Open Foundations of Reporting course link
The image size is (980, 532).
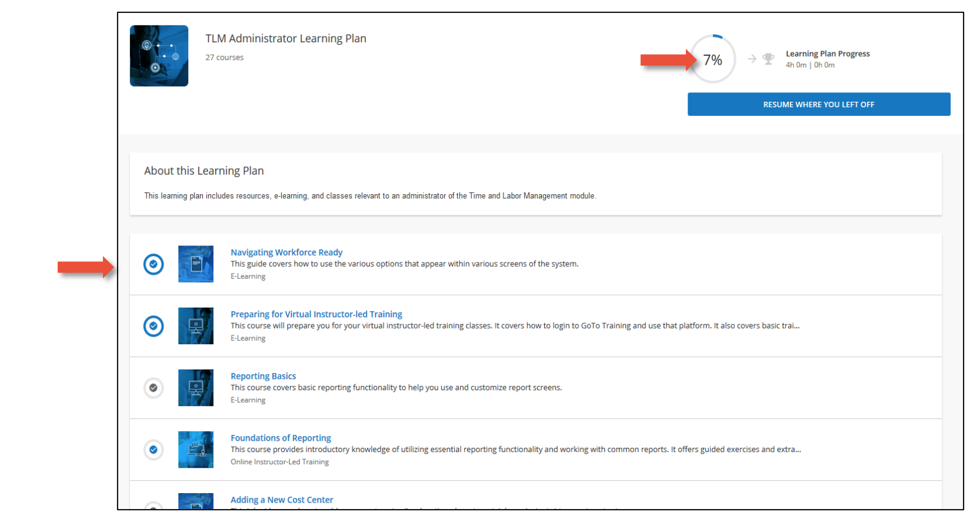click(281, 438)
